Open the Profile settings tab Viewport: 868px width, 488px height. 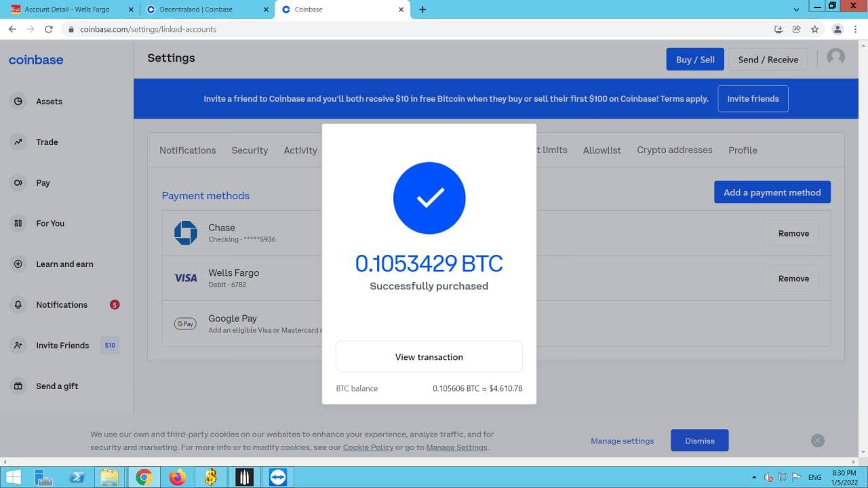(743, 150)
